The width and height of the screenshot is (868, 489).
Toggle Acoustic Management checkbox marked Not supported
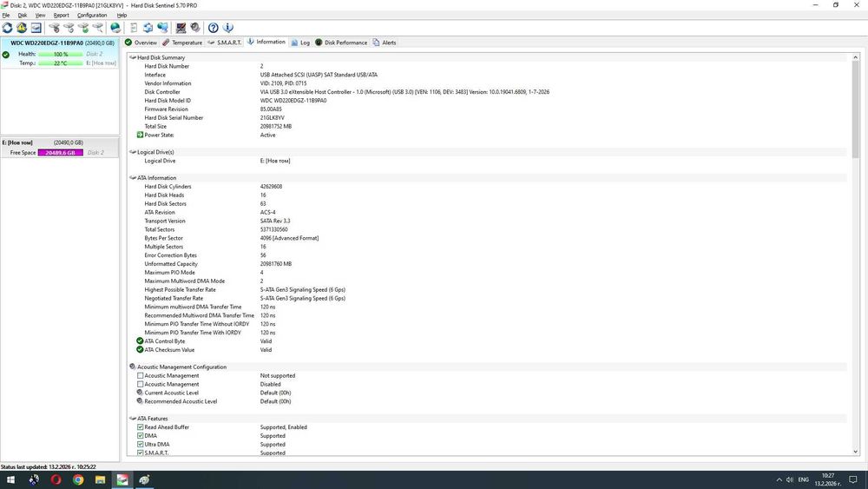pos(140,375)
